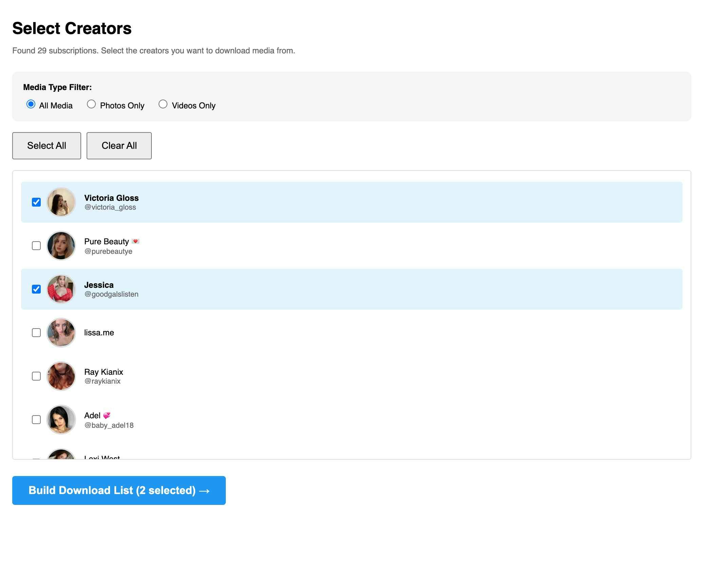Uncheck the Victoria Gloss subscription

click(x=36, y=202)
